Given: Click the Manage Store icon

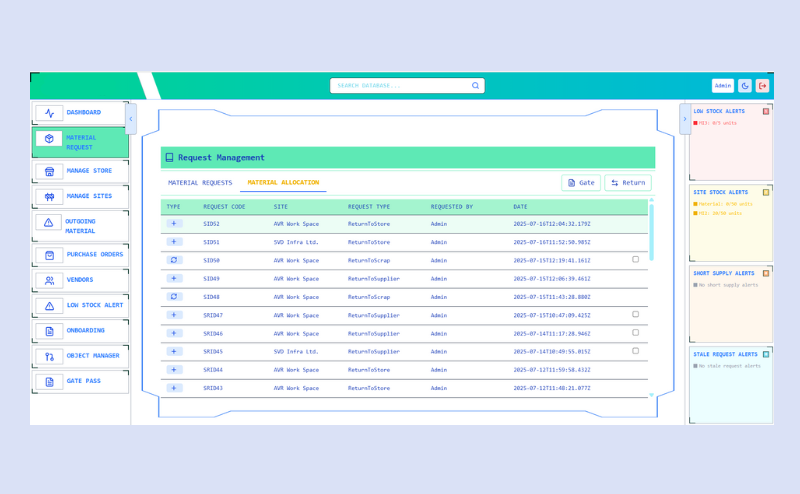Looking at the screenshot, I should tap(49, 171).
